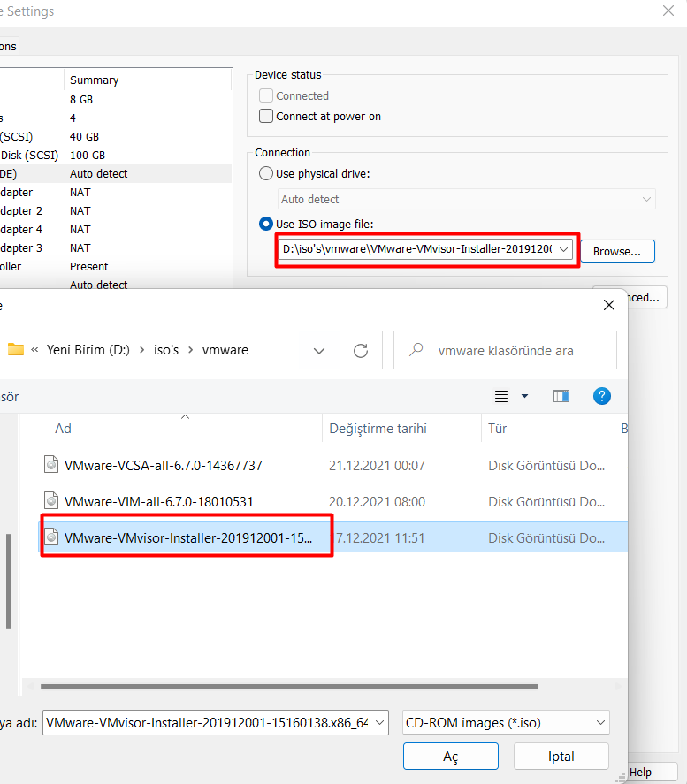Refresh the vmware folder listing
Image resolution: width=687 pixels, height=784 pixels.
pos(361,351)
